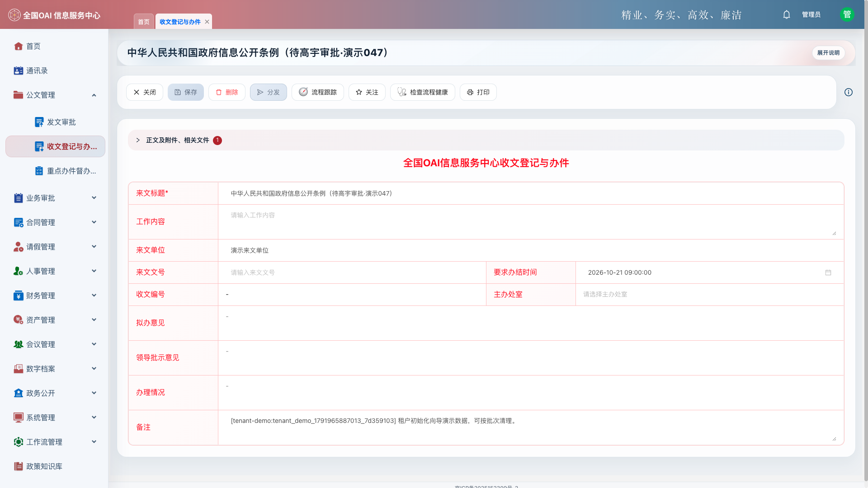The image size is (868, 488).
Task: Expand the 合同管理 menu chevron
Action: pos(94,222)
